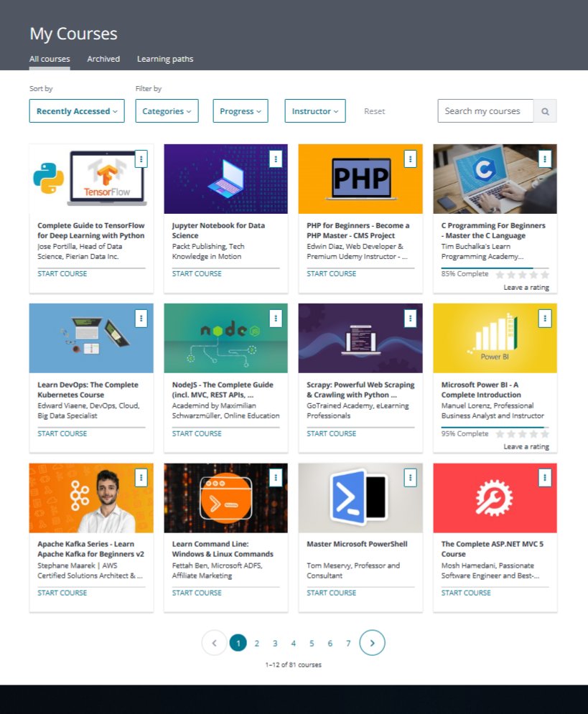Open options menu on Kubernetes course card
The width and height of the screenshot is (588, 714).
(141, 319)
